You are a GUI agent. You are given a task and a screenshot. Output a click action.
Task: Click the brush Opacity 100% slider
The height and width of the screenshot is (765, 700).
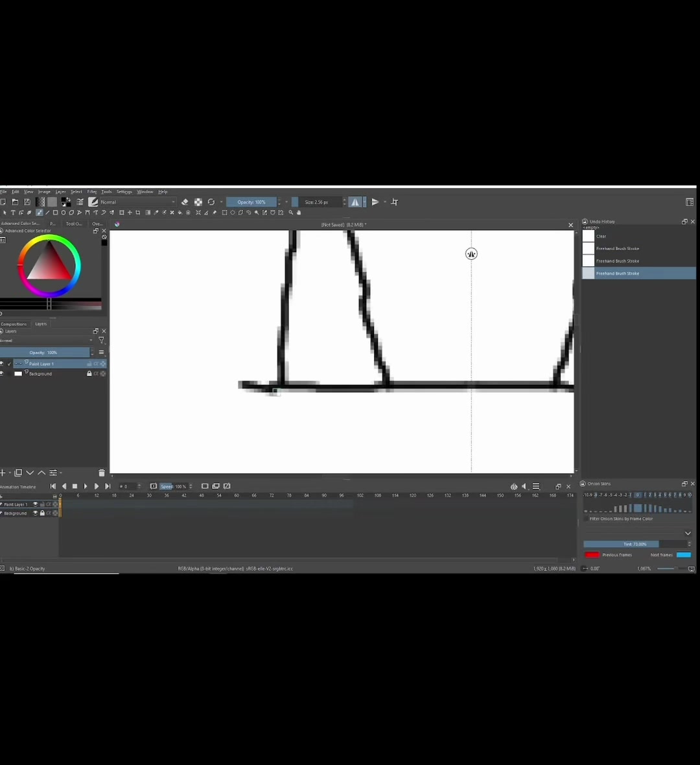(x=251, y=202)
